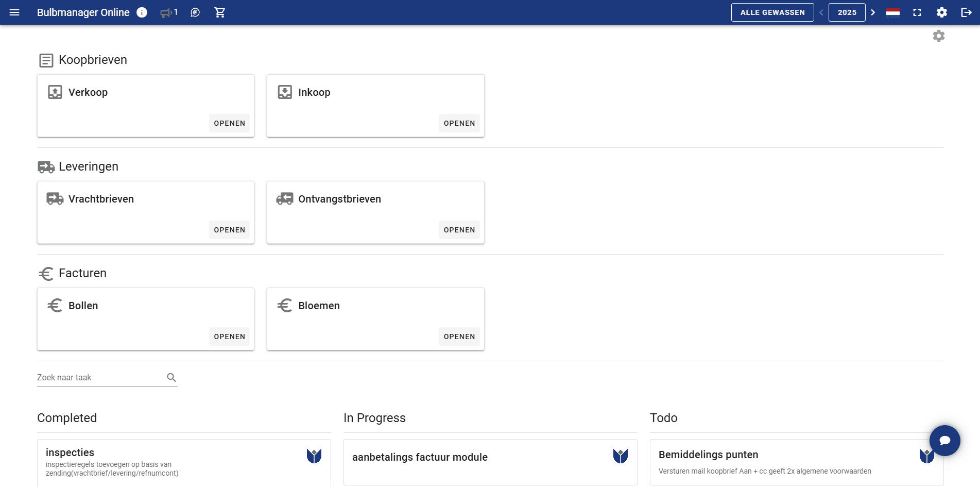Go to next year with right chevron
The image size is (980, 487).
point(873,12)
